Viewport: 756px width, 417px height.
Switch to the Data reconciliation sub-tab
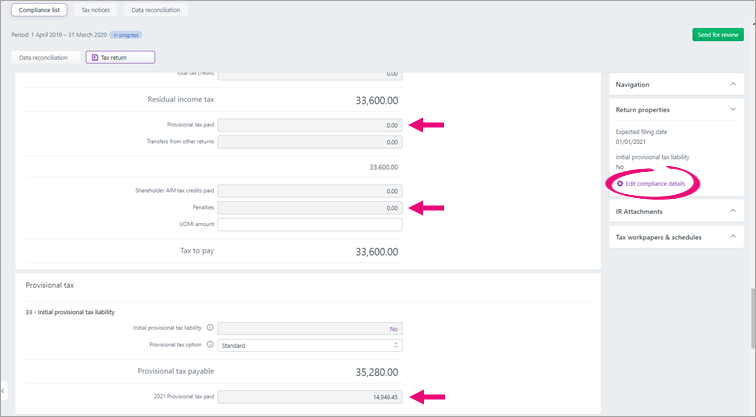[45, 58]
